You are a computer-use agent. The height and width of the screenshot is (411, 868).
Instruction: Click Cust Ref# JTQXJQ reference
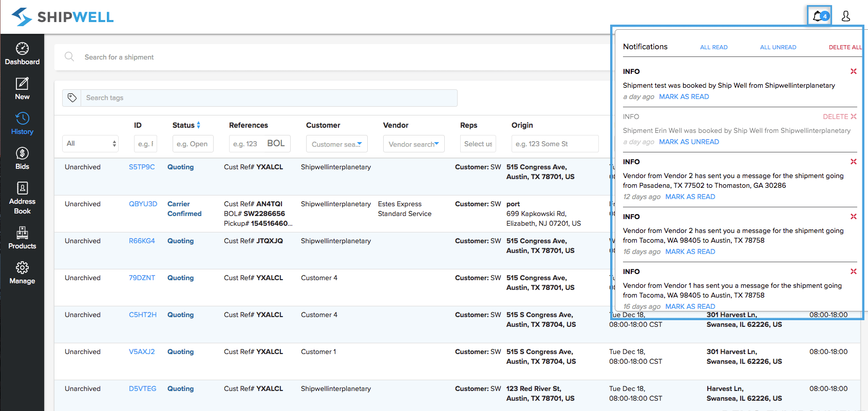click(253, 241)
